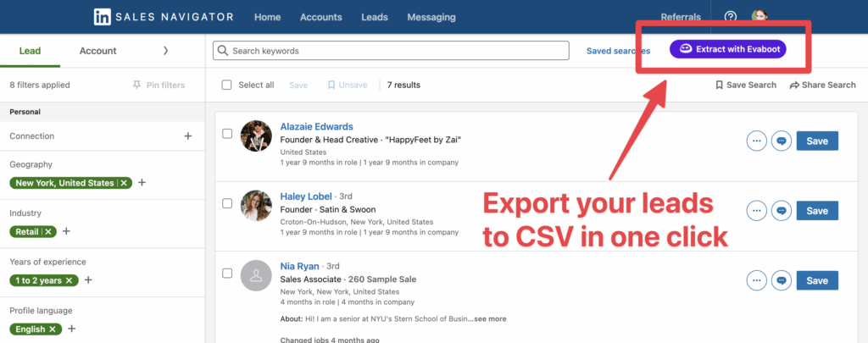Message Nia Ryan via chat icon
Screen dimensions: 868x343
tap(781, 280)
